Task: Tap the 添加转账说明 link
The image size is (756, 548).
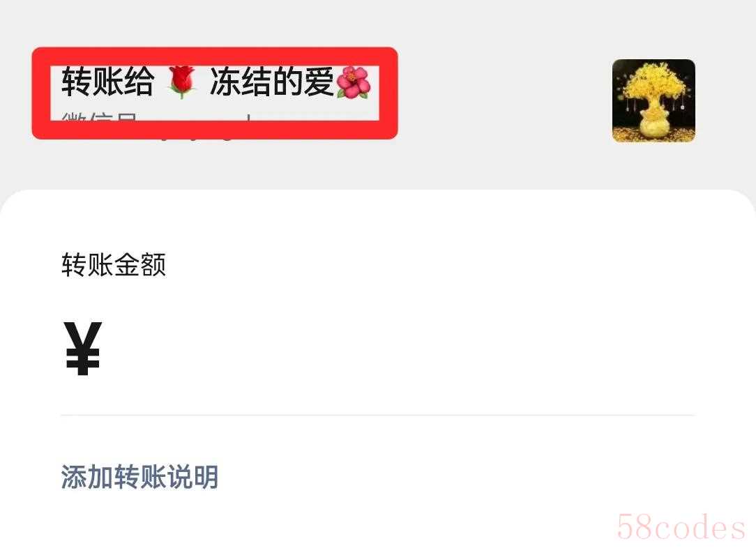Action: tap(139, 477)
